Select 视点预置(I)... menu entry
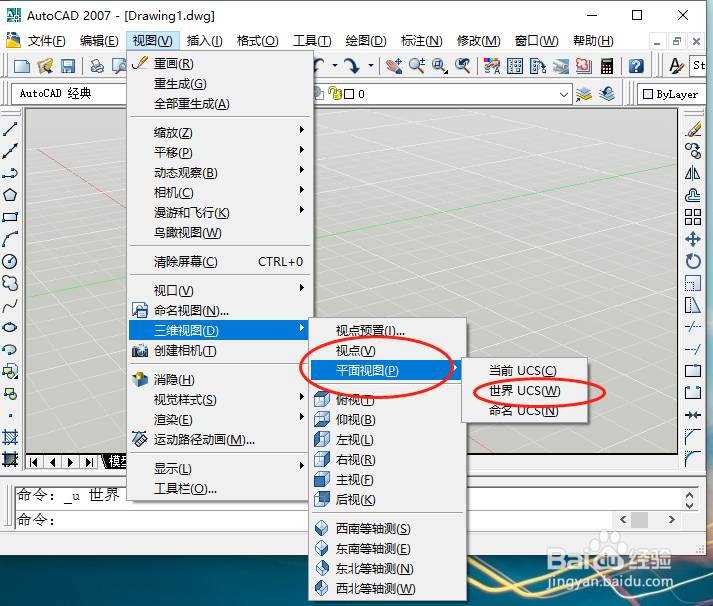 [387, 331]
